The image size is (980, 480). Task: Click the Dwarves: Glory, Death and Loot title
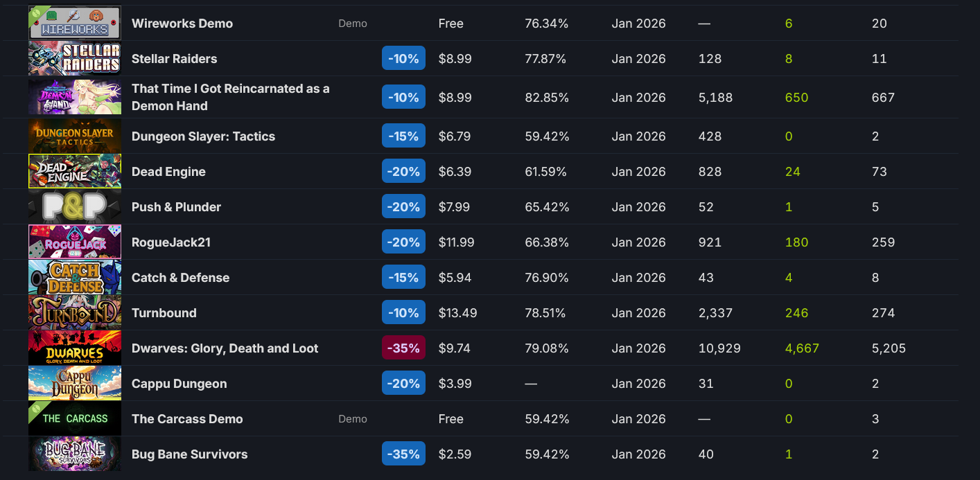(x=225, y=348)
